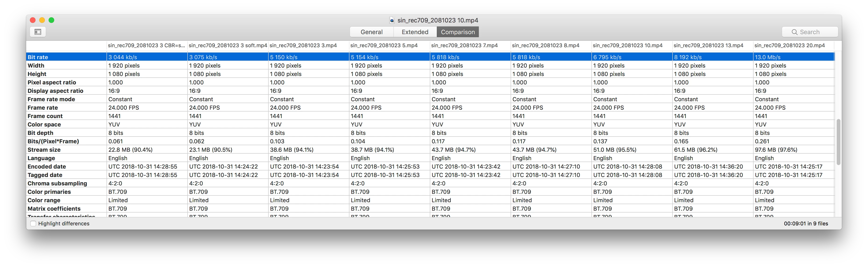Select the Comparison tab
Viewport: 868px width, 267px height.
click(x=458, y=32)
